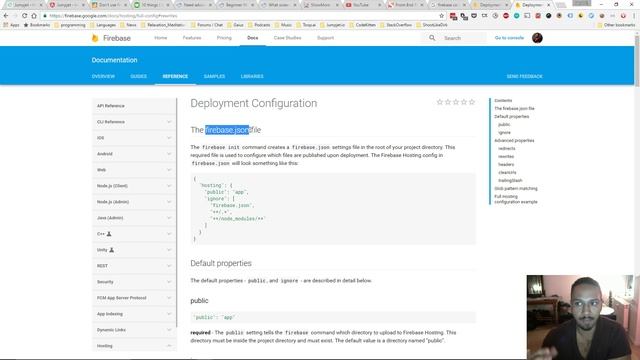Open the Apps bookmark shortcut
The image size is (640, 360).
click(x=11, y=25)
